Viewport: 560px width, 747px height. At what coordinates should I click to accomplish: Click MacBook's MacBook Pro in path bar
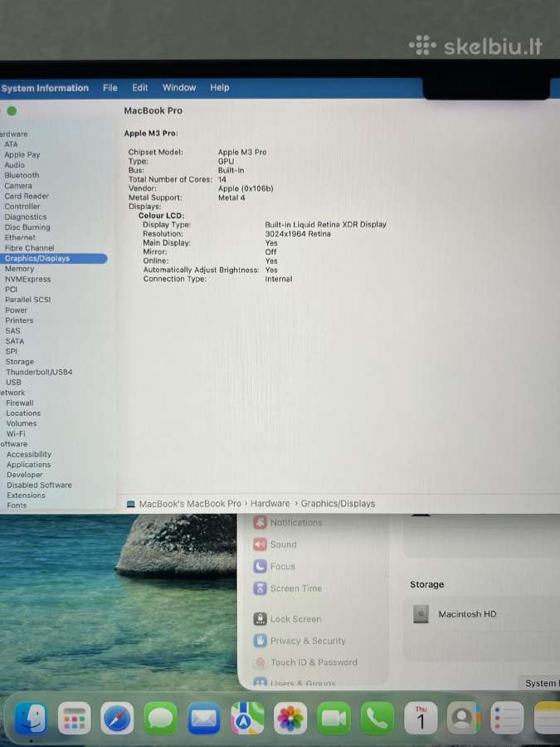tap(190, 504)
